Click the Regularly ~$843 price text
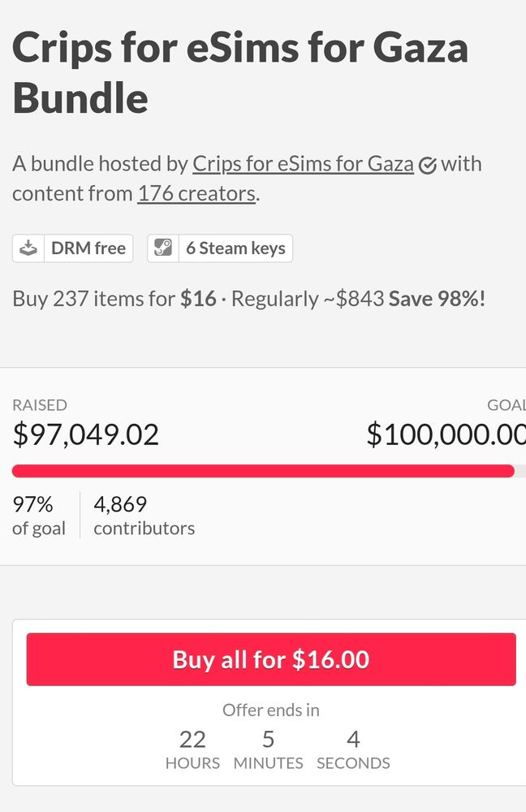Viewport: 526px width, 812px height. point(308,299)
